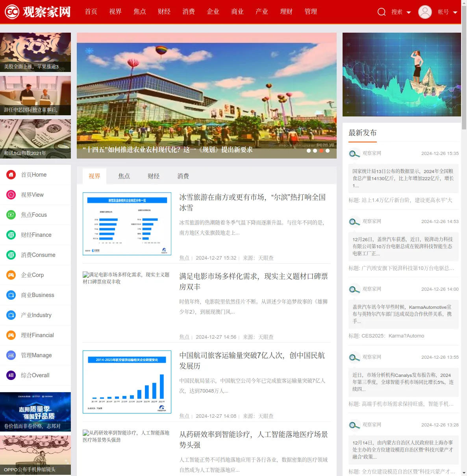Screen dimensions: 467x476
Task: Open 企业 in top navigation
Action: (x=213, y=12)
